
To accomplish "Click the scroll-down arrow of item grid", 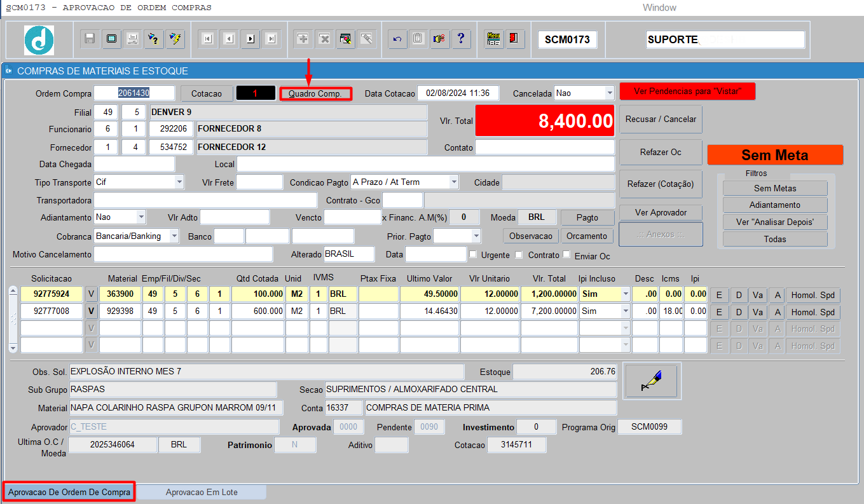I will point(13,348).
